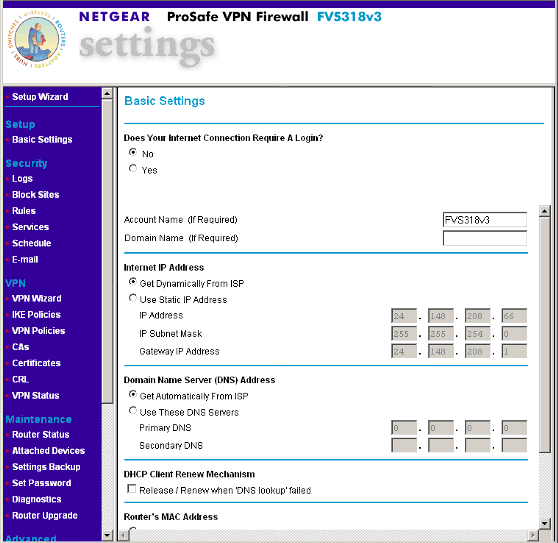Screen dimensions: 558x543
Task: Open Set Password page
Action: pyautogui.click(x=42, y=483)
